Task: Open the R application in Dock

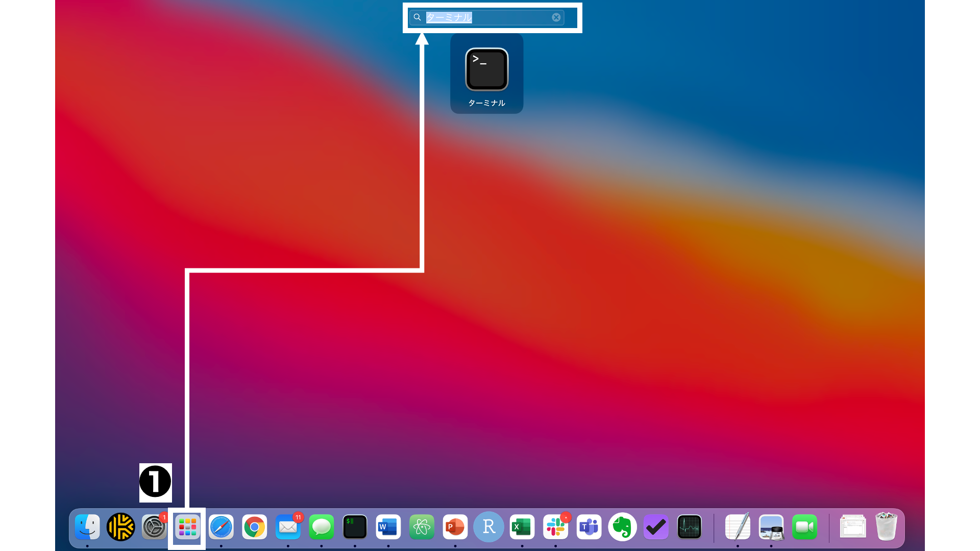Action: click(x=488, y=527)
